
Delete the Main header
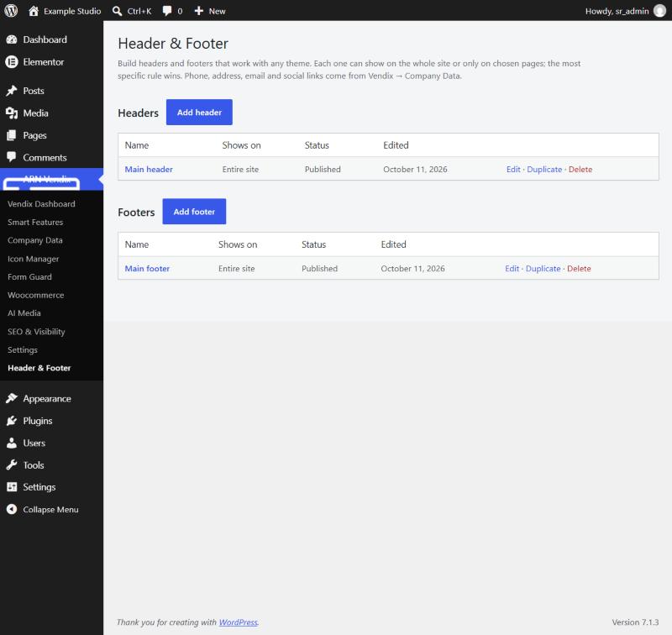[x=580, y=169]
